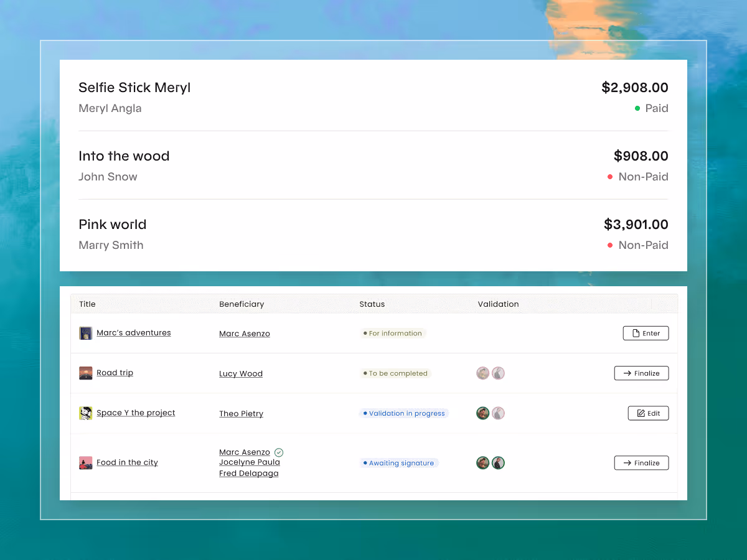Screen dimensions: 747x560
Task: Click the Validation column header
Action: tap(499, 304)
